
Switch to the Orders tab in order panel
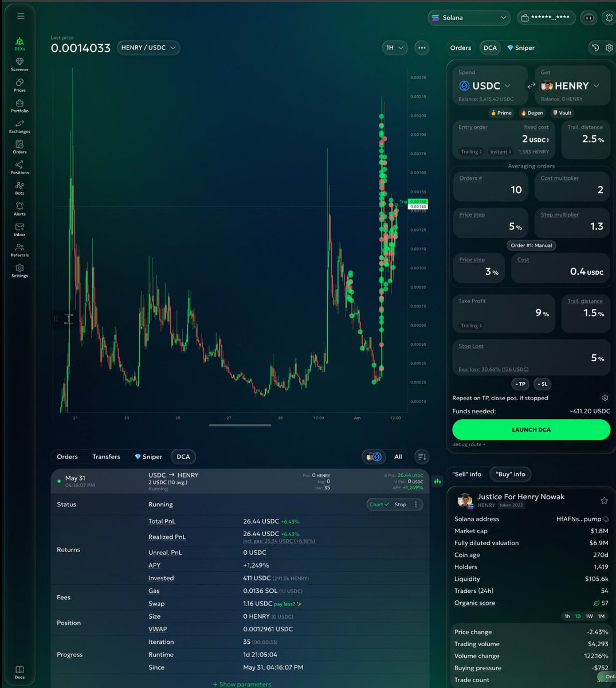pyautogui.click(x=461, y=48)
